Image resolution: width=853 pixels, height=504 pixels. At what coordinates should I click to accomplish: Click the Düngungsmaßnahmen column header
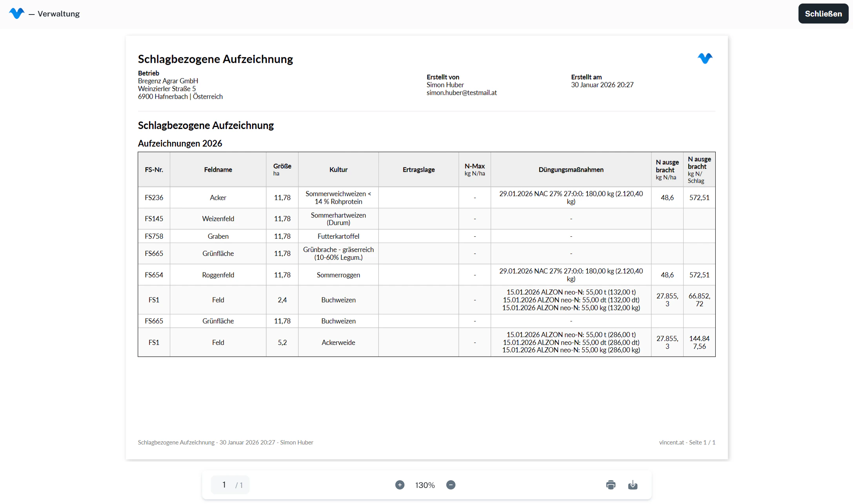tap(571, 169)
